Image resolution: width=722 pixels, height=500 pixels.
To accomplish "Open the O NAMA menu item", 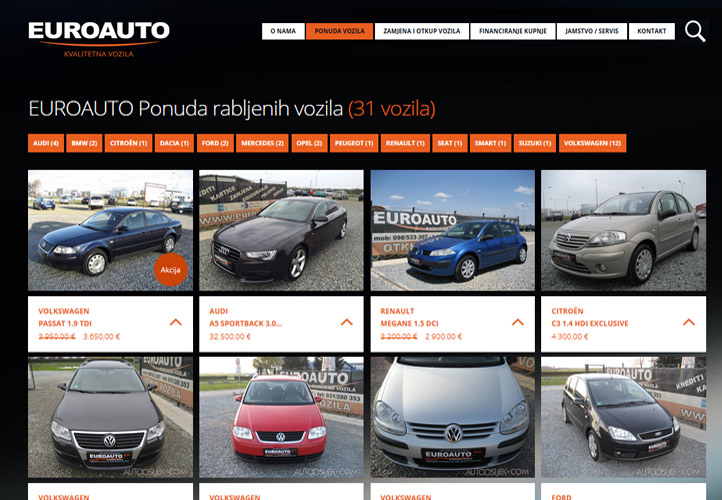I will click(283, 31).
